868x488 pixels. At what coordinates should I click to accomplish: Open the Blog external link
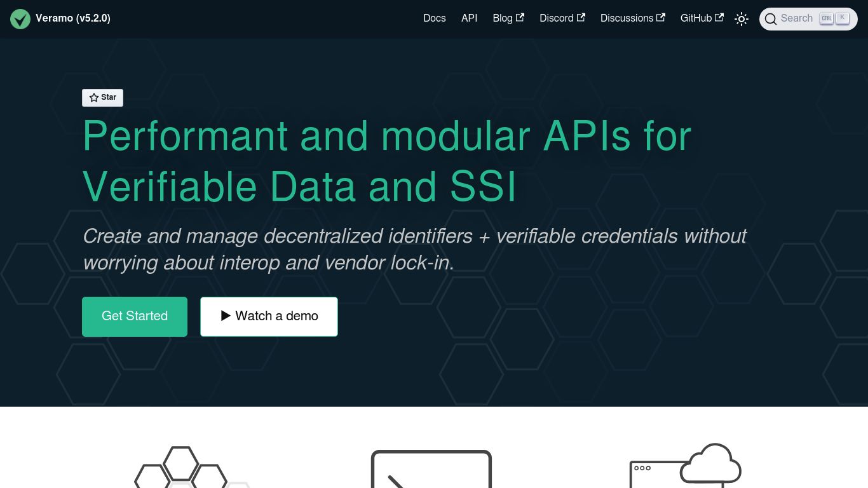tap(508, 18)
